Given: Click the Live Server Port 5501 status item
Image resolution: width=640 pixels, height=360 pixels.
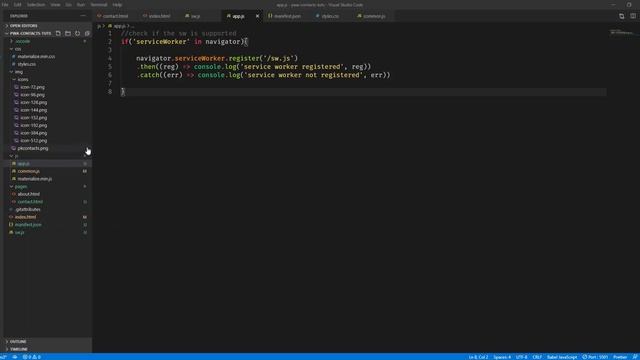Looking at the screenshot, I should tap(595, 357).
